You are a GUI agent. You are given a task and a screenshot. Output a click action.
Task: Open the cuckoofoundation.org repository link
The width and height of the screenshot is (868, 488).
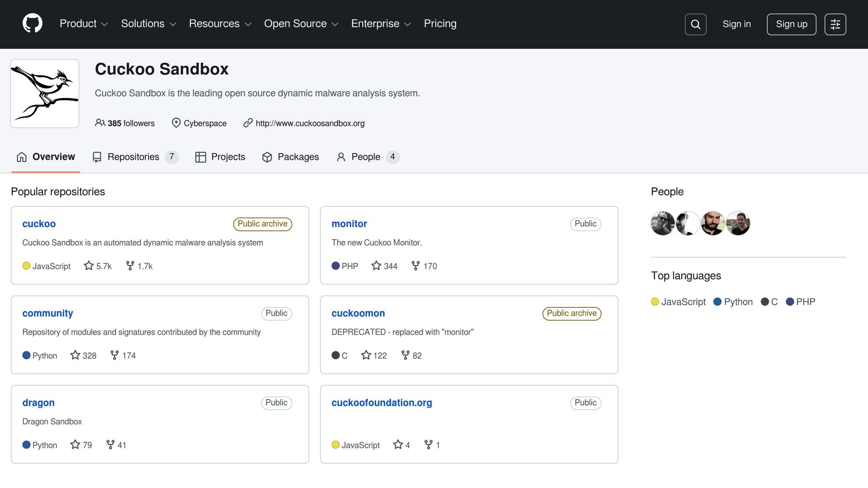pos(382,402)
